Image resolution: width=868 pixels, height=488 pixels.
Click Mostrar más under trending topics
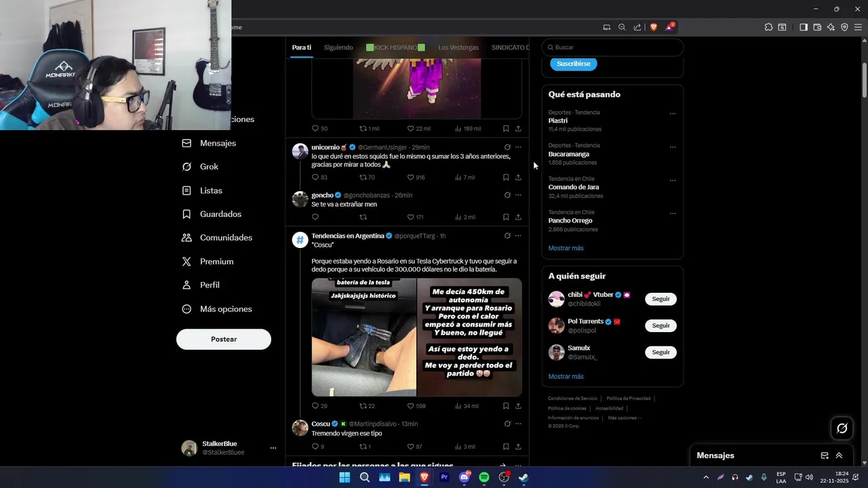[566, 248]
